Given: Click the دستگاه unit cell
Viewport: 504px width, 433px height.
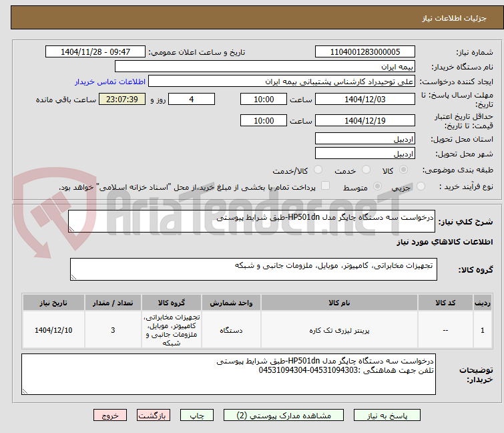Looking at the screenshot, I should [x=231, y=330].
